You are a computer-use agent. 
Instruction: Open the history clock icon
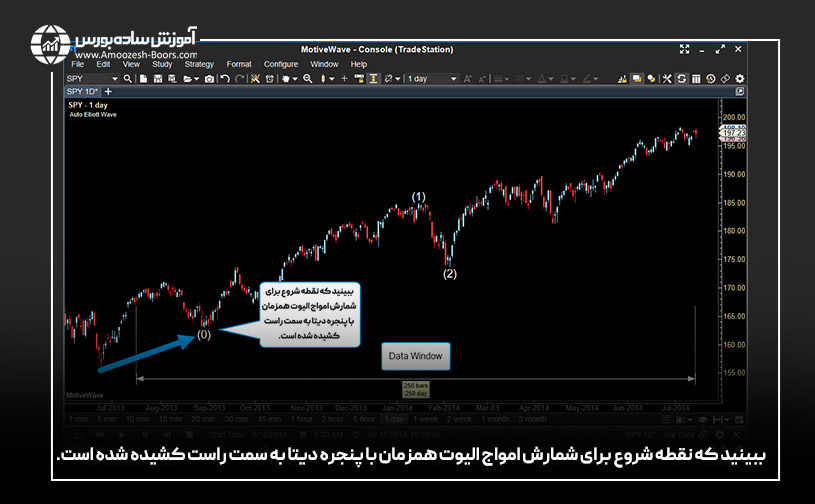[711, 78]
